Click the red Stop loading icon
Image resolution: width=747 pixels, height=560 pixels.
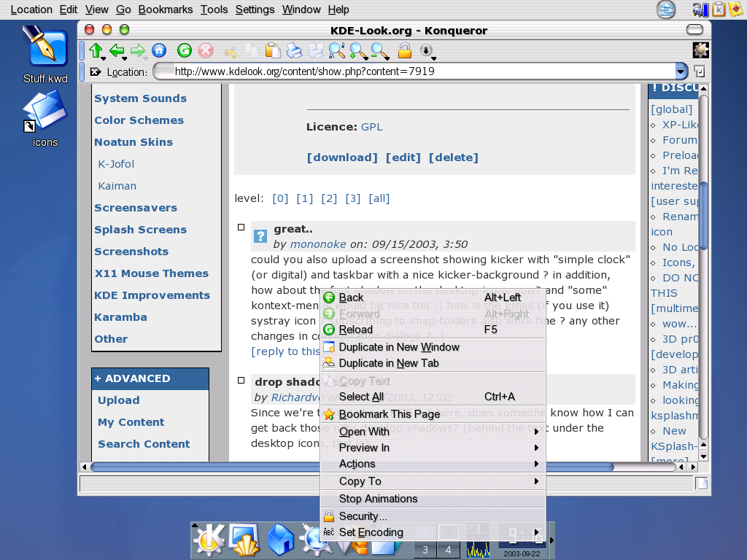pos(205,50)
